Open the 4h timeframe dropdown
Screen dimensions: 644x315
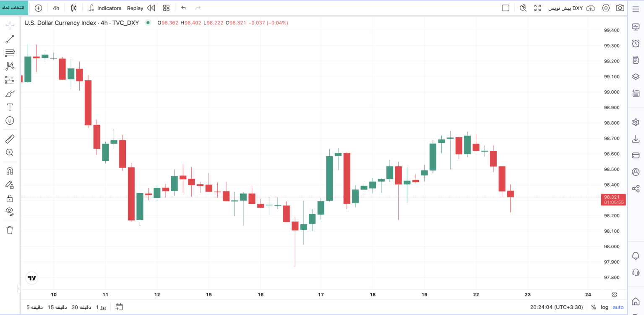pos(56,8)
